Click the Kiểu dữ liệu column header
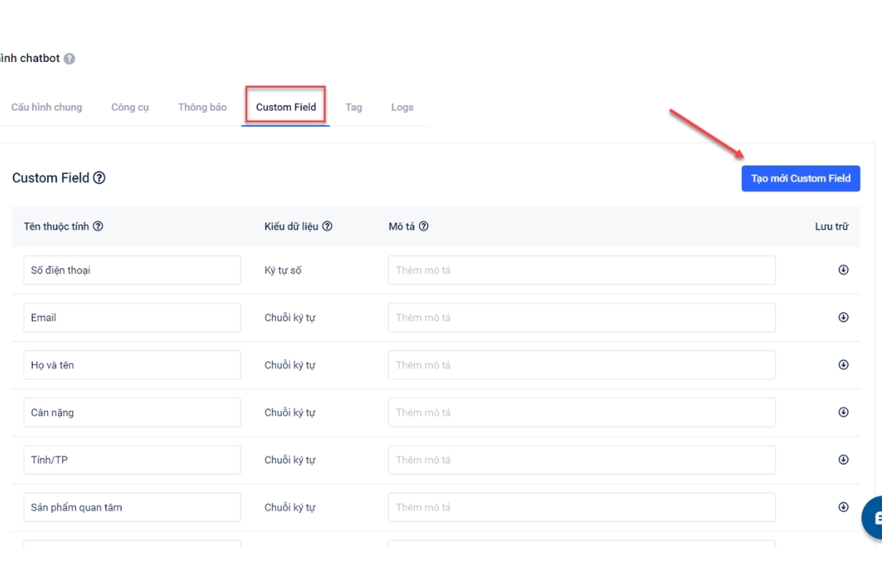The width and height of the screenshot is (882, 588). (x=292, y=227)
